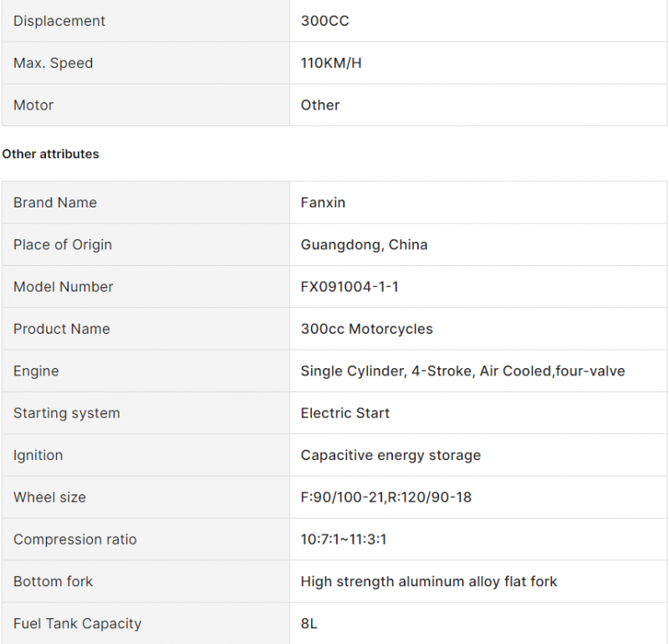
Task: Click the compression ratio 10:7:1~11:3:1 value
Action: coord(344,539)
